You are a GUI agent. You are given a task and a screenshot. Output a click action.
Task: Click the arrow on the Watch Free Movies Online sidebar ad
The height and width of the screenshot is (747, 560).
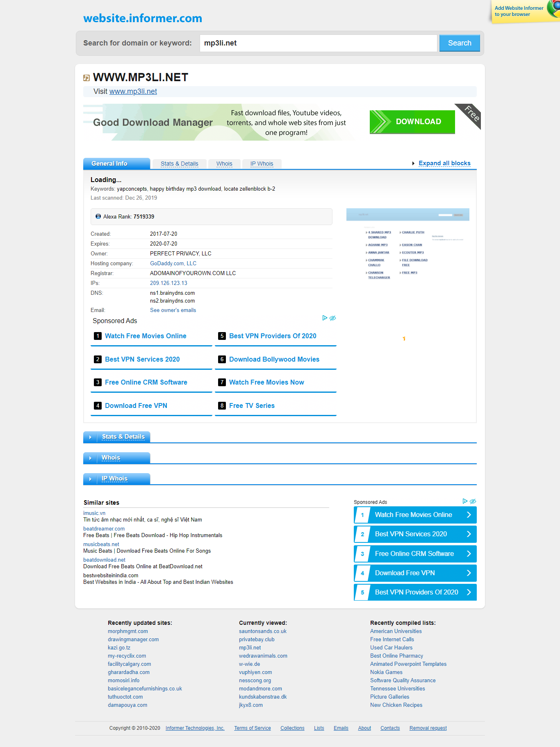pos(469,515)
